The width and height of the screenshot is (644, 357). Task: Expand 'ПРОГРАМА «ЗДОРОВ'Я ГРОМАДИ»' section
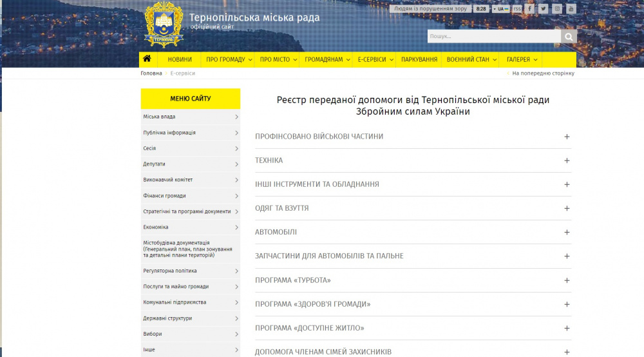tap(413, 304)
